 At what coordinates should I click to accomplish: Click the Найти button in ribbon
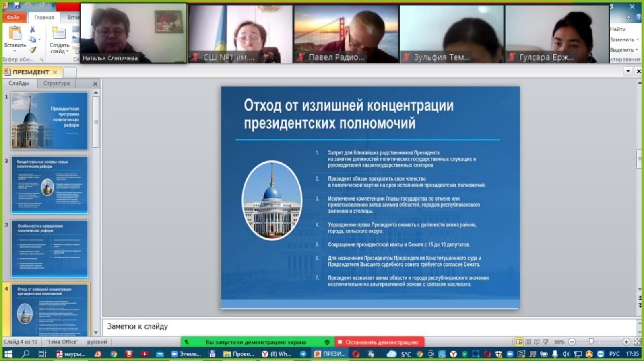pos(617,29)
